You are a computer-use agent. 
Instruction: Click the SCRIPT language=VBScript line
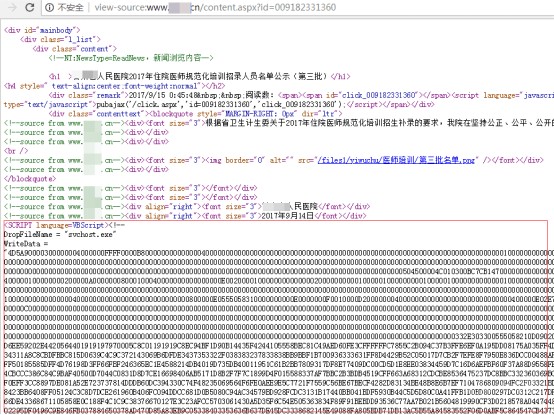[64, 225]
